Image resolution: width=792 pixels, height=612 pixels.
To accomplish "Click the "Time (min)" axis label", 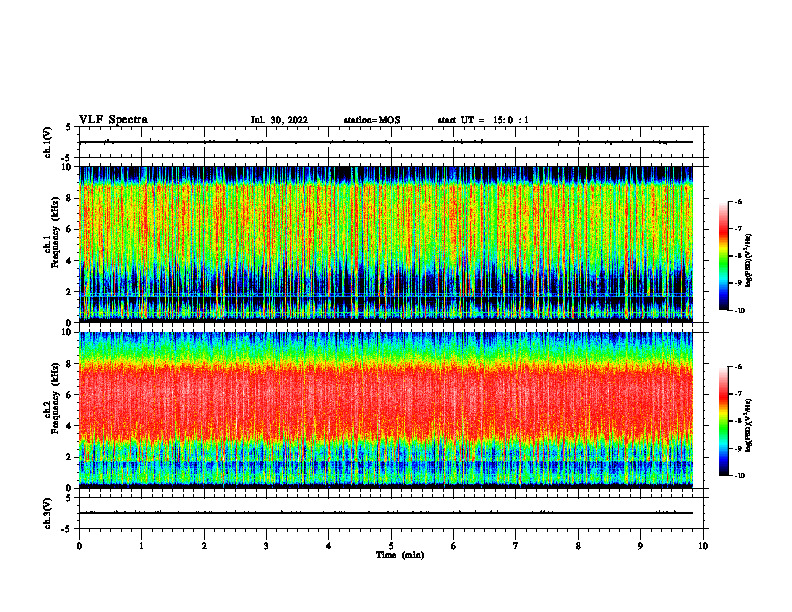I will tap(400, 555).
